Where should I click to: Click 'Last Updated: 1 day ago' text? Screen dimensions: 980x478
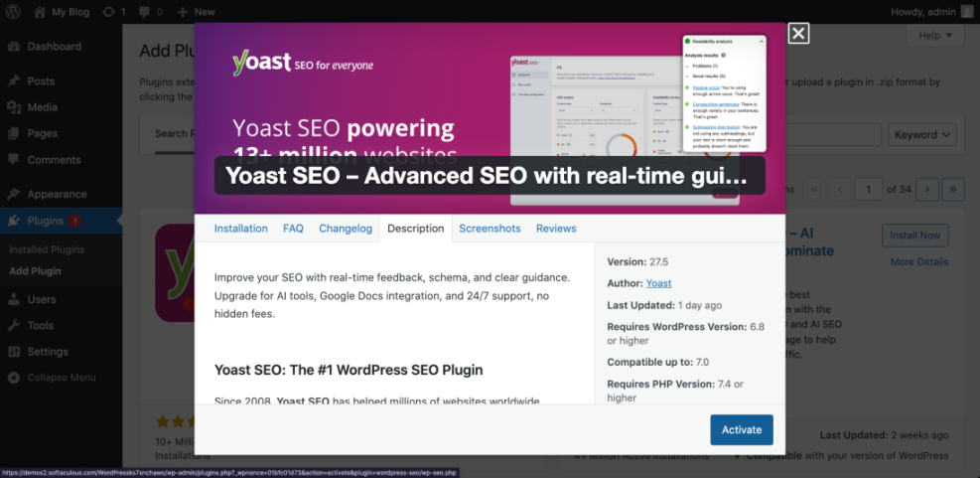pos(664,305)
